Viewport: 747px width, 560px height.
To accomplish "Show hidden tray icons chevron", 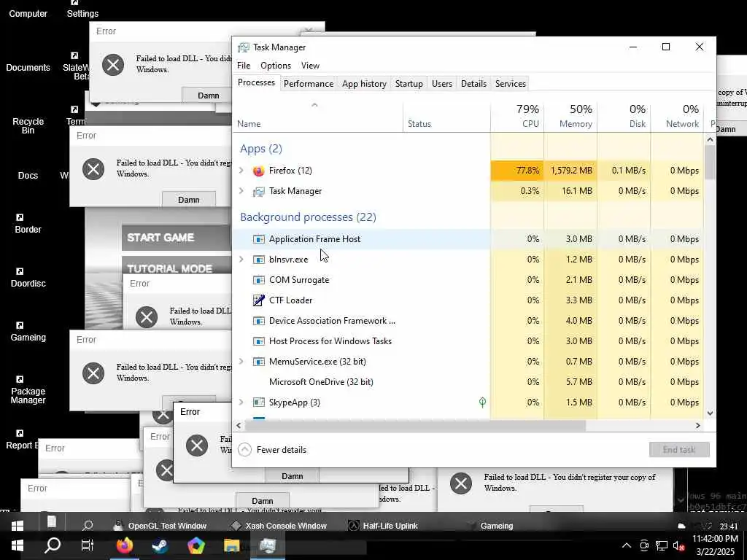I will 627,545.
